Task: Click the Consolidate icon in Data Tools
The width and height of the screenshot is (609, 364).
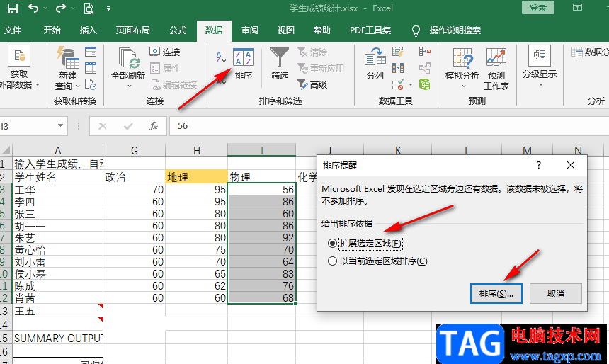Action: [424, 52]
